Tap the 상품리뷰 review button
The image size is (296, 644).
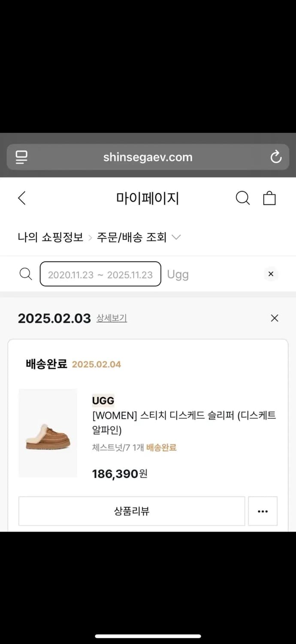131,511
